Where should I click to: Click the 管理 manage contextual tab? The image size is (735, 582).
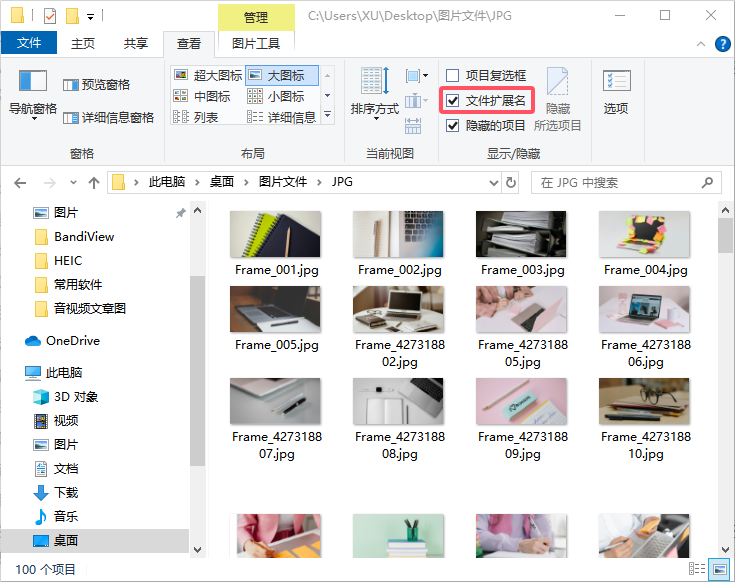pos(256,17)
